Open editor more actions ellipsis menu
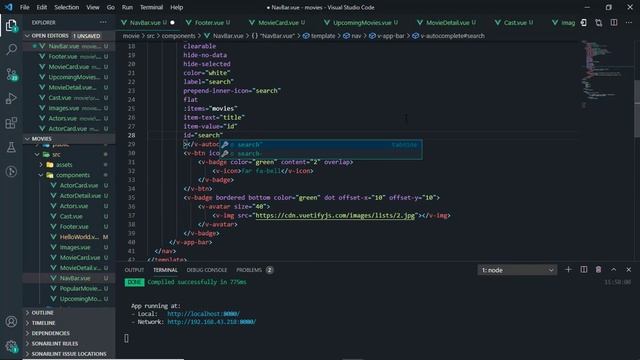Image resolution: width=640 pixels, height=360 pixels. pyautogui.click(x=629, y=22)
